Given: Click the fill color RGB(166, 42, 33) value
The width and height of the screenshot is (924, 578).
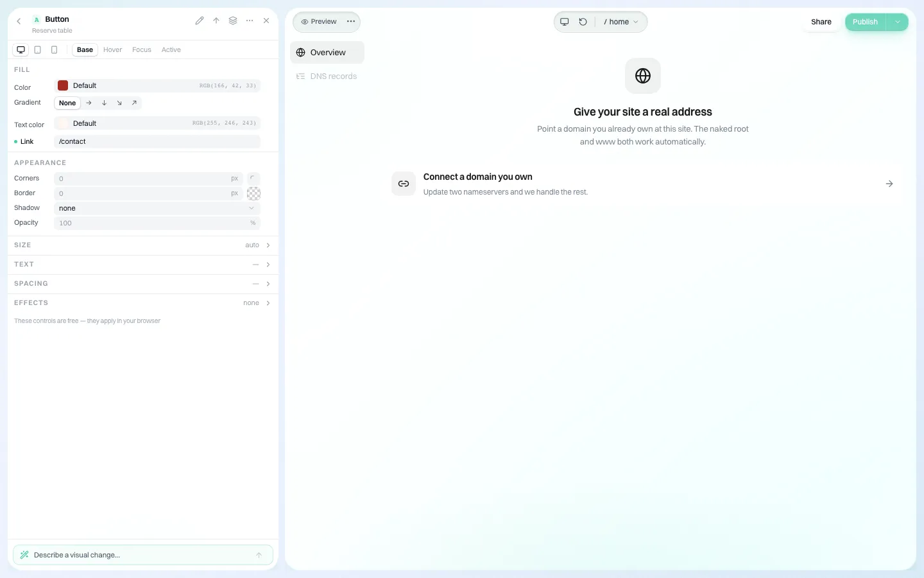Looking at the screenshot, I should (227, 85).
